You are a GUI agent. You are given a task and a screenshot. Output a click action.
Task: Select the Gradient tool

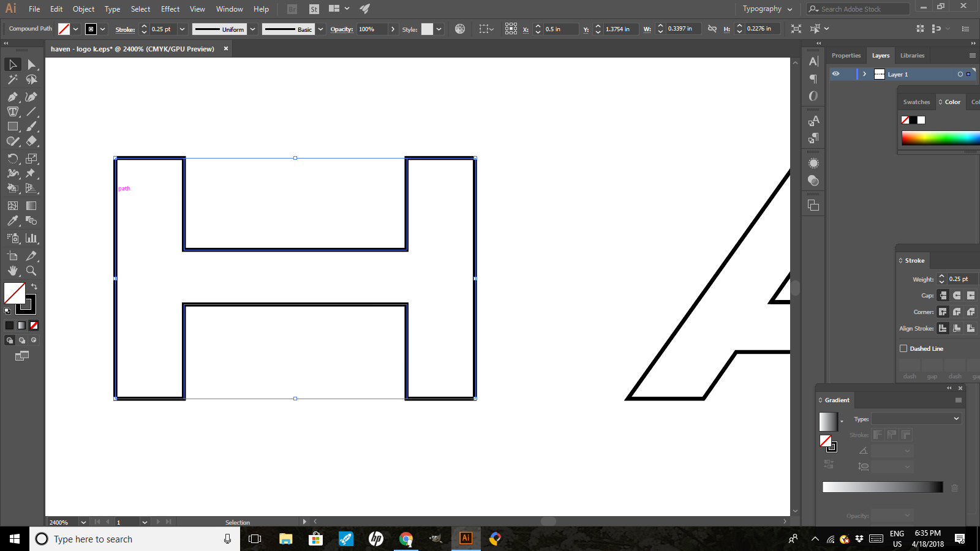coord(31,206)
